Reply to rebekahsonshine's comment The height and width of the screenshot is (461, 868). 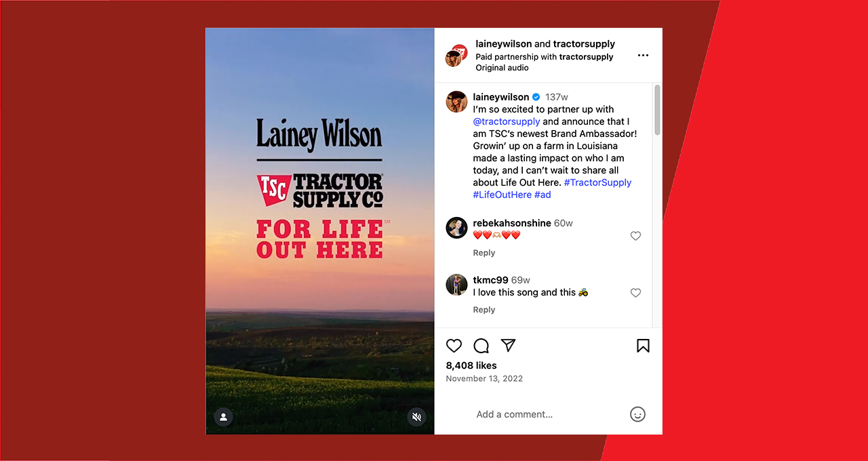[484, 253]
